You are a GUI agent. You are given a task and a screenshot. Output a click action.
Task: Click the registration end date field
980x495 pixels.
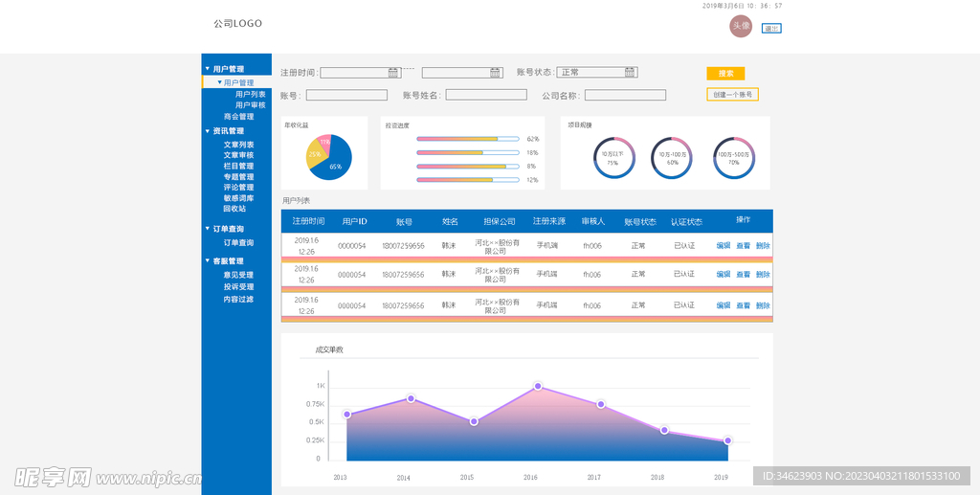[x=462, y=73]
